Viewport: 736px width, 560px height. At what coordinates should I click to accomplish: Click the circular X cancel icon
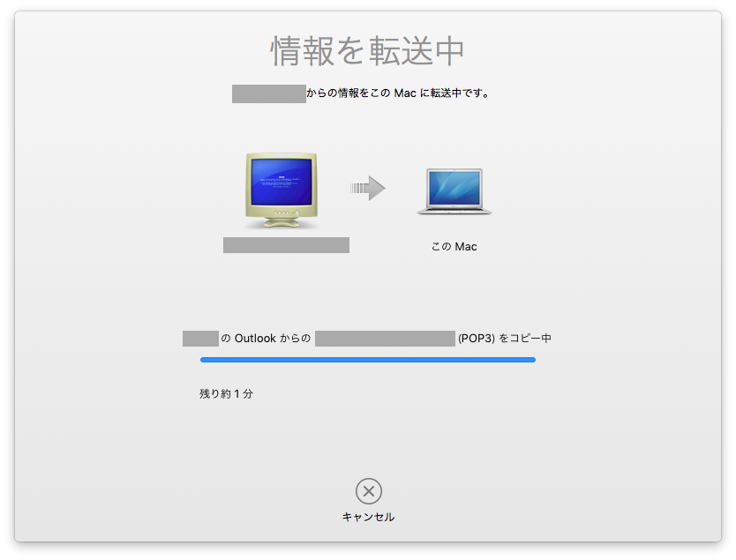369,491
